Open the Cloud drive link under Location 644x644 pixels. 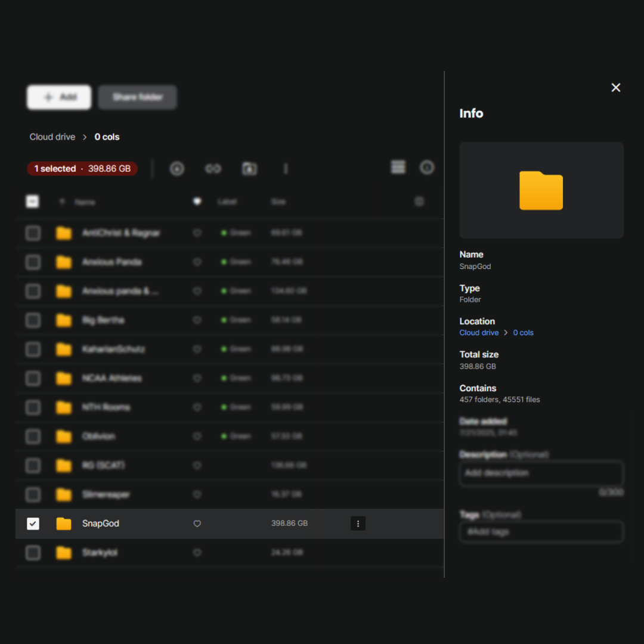[x=479, y=333]
